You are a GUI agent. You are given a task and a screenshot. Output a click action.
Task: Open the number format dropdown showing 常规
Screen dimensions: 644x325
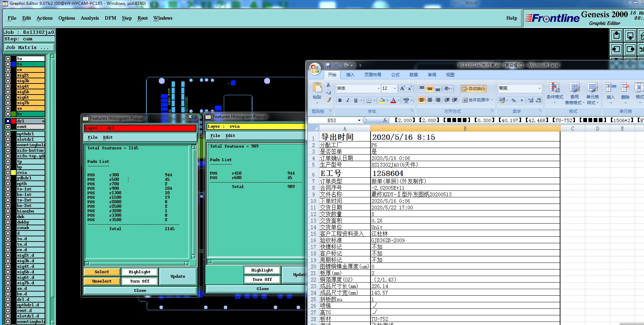[539, 89]
